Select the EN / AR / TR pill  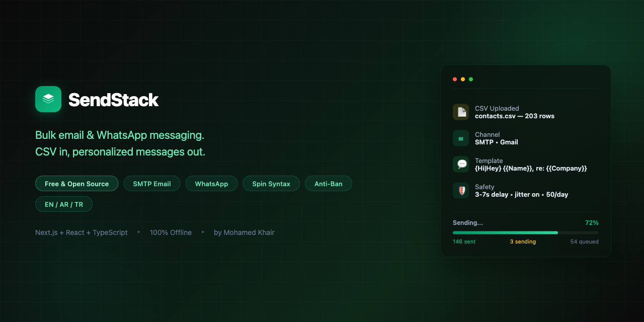click(x=64, y=204)
